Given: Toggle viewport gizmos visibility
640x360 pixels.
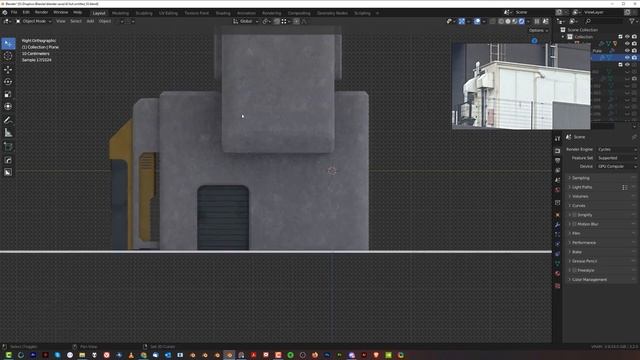Looking at the screenshot, I should [461, 21].
